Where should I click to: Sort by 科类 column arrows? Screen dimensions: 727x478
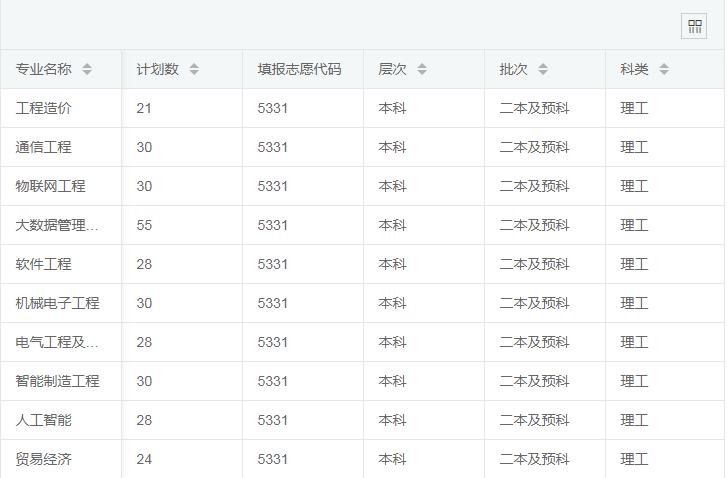(663, 69)
